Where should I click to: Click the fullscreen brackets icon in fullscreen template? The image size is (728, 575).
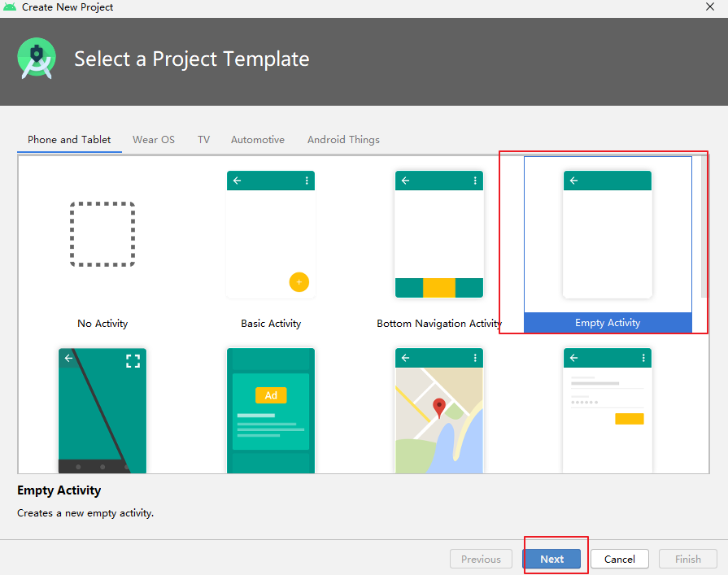point(133,361)
